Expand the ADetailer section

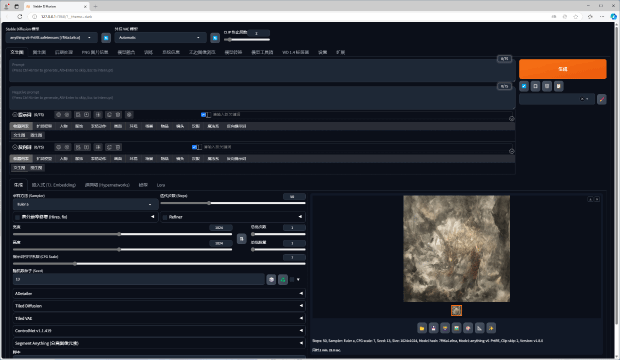159,294
